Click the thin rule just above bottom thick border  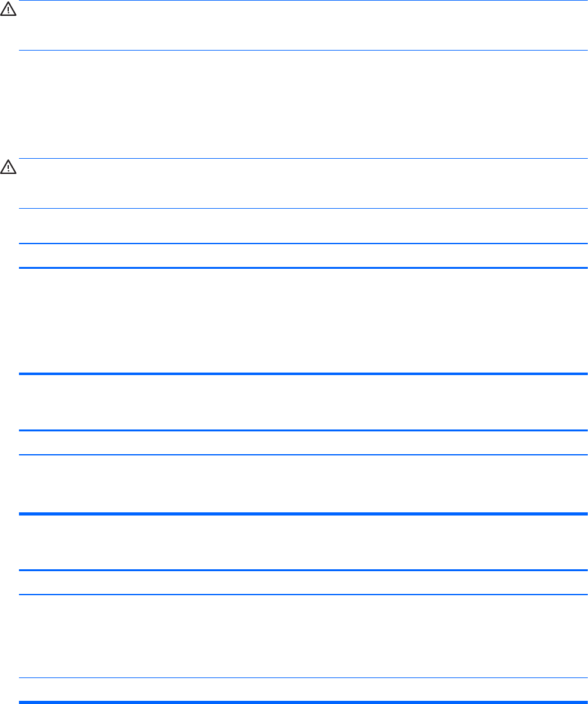tap(303, 678)
